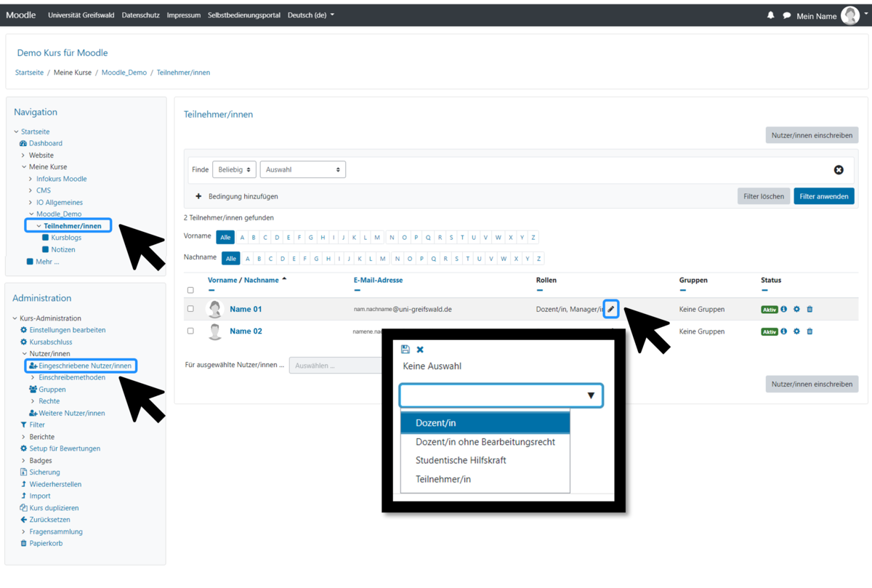
Task: Open the Beliebig match dropdown
Action: click(234, 169)
